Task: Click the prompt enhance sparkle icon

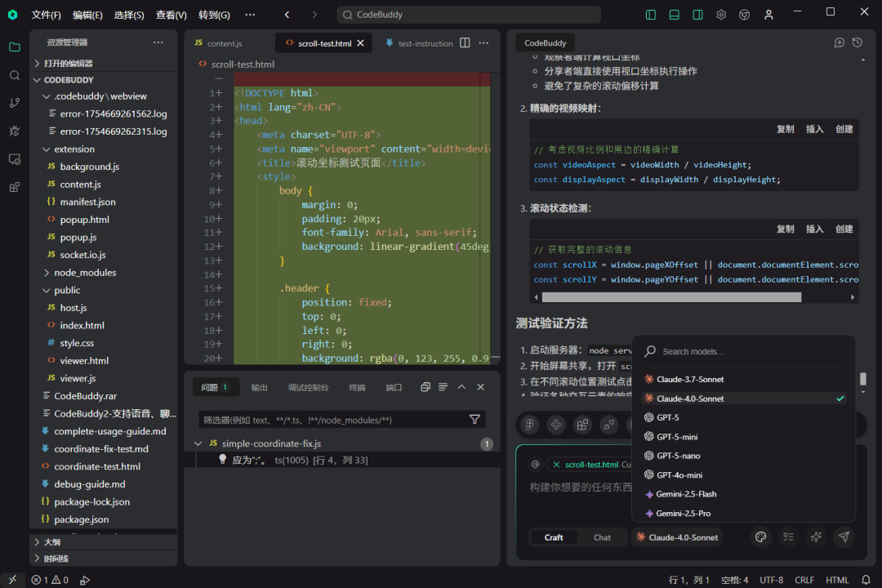Action: point(816,537)
